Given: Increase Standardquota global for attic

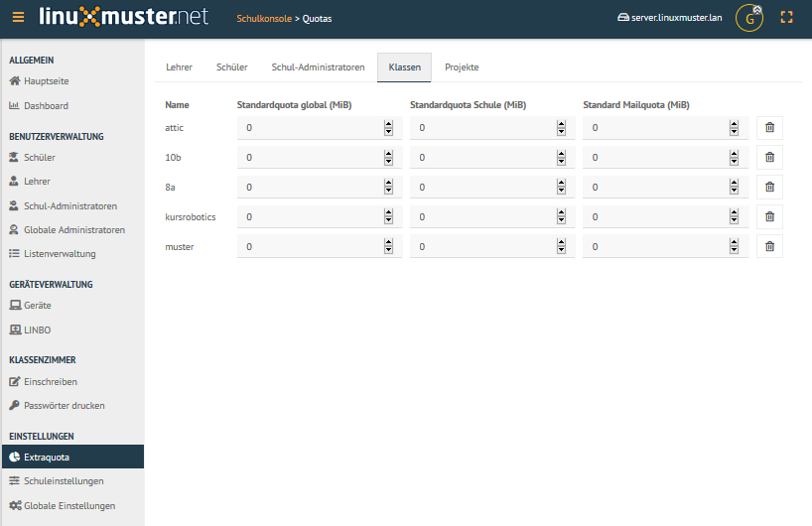Looking at the screenshot, I should click(x=388, y=124).
